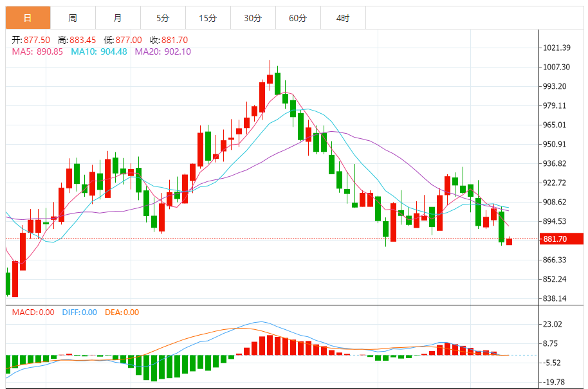This screenshot has height=389, width=588.
Task: Click the open price value 877.50
Action: [37, 40]
